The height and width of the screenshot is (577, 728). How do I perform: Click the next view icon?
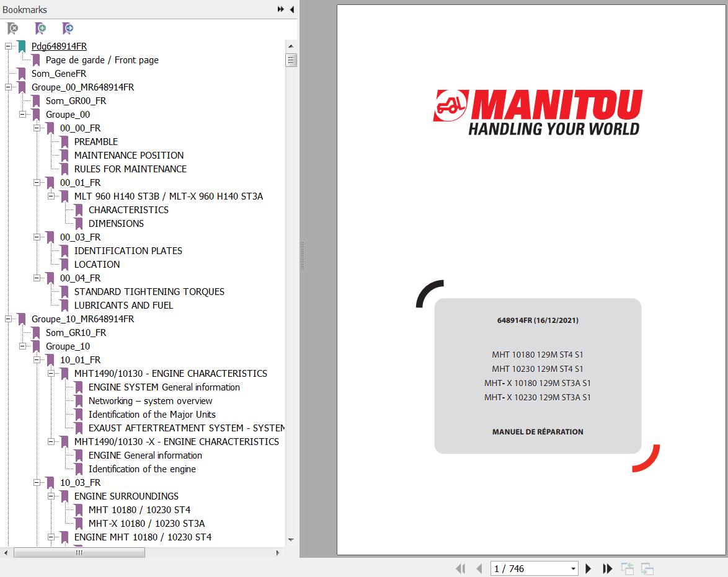coord(647,569)
